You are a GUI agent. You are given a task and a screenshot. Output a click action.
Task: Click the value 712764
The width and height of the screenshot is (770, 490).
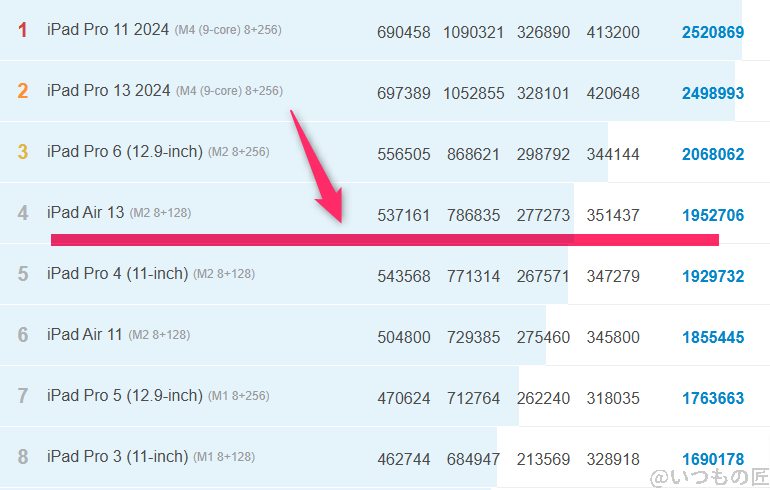[473, 398]
